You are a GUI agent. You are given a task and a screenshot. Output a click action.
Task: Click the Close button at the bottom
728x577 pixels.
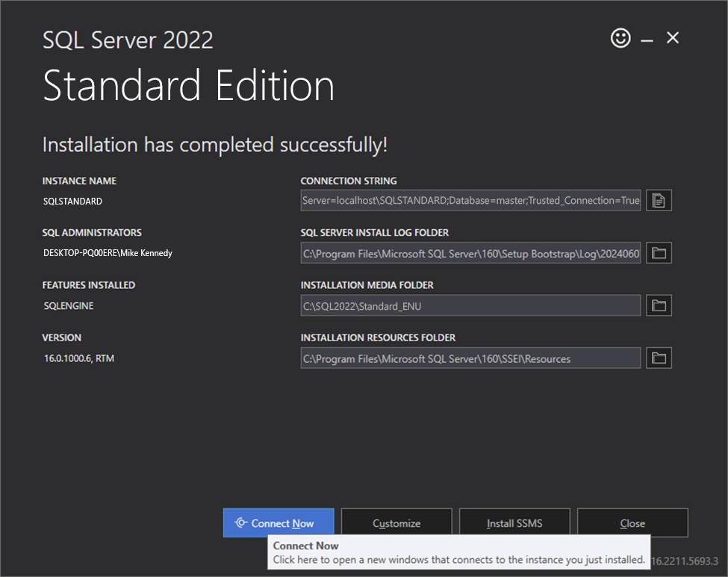point(632,523)
